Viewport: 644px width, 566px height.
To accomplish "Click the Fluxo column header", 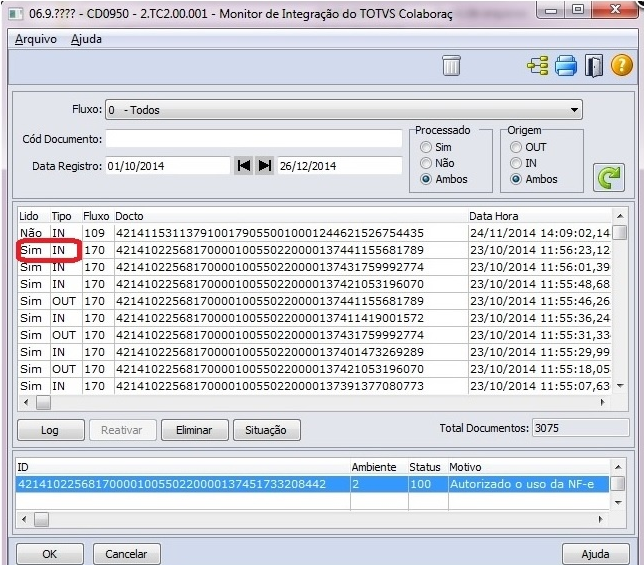I will [98, 216].
